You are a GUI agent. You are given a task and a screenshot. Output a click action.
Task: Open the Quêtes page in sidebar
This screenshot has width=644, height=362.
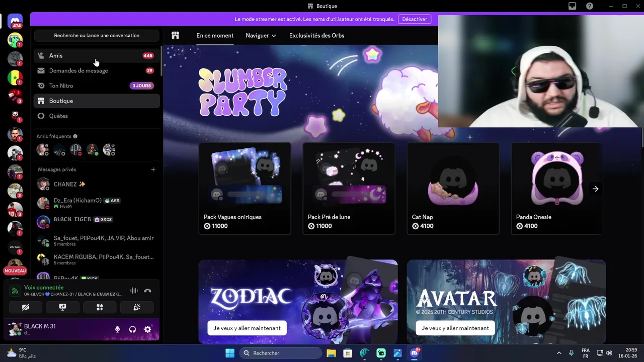pos(97,116)
